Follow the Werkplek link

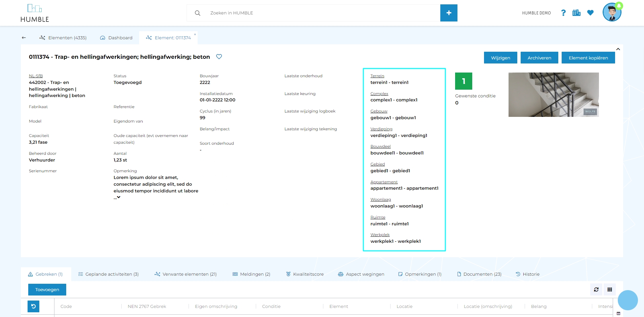tap(380, 235)
